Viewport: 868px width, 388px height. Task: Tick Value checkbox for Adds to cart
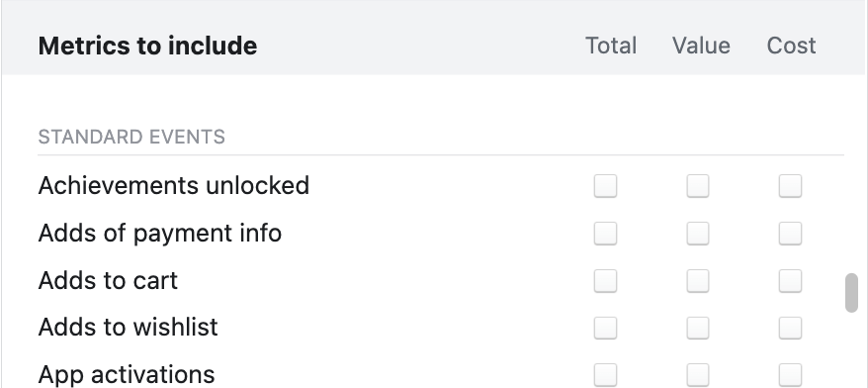coord(698,281)
